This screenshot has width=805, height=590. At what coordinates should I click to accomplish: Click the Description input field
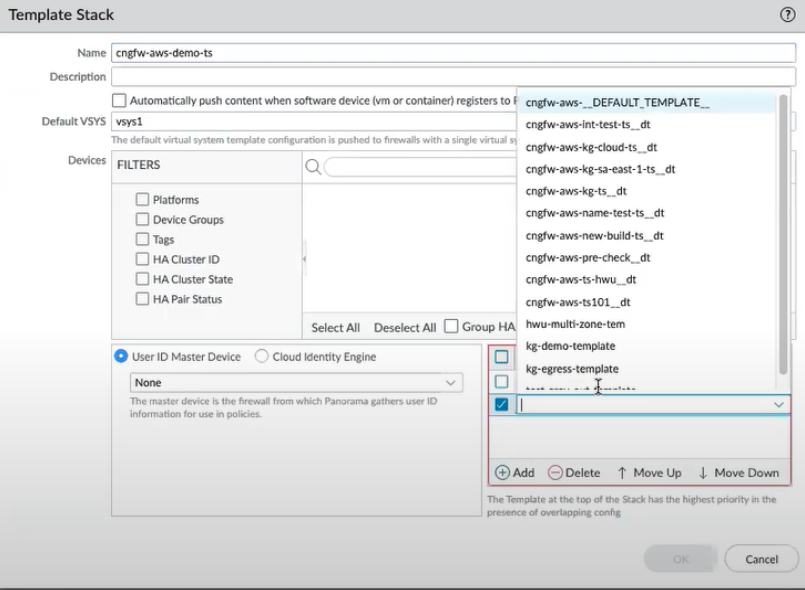point(453,77)
